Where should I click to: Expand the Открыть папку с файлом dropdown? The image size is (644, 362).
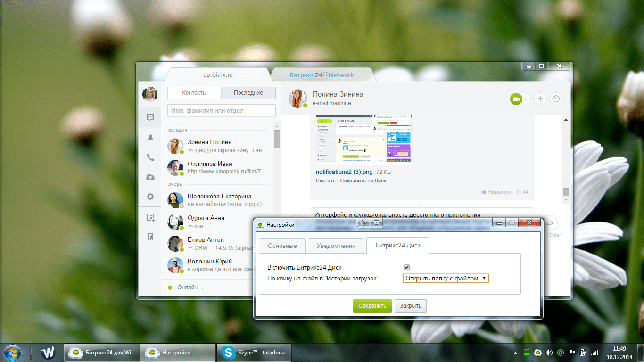tap(446, 279)
